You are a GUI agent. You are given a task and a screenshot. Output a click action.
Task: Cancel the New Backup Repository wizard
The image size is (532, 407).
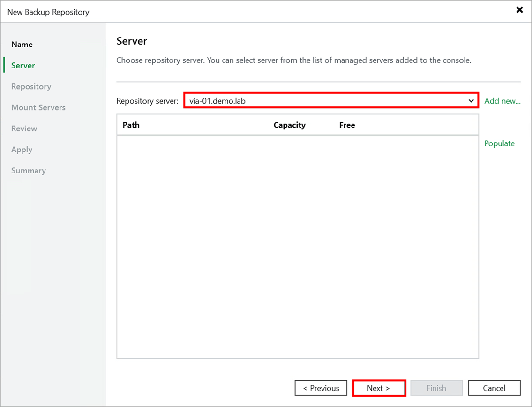coord(494,388)
